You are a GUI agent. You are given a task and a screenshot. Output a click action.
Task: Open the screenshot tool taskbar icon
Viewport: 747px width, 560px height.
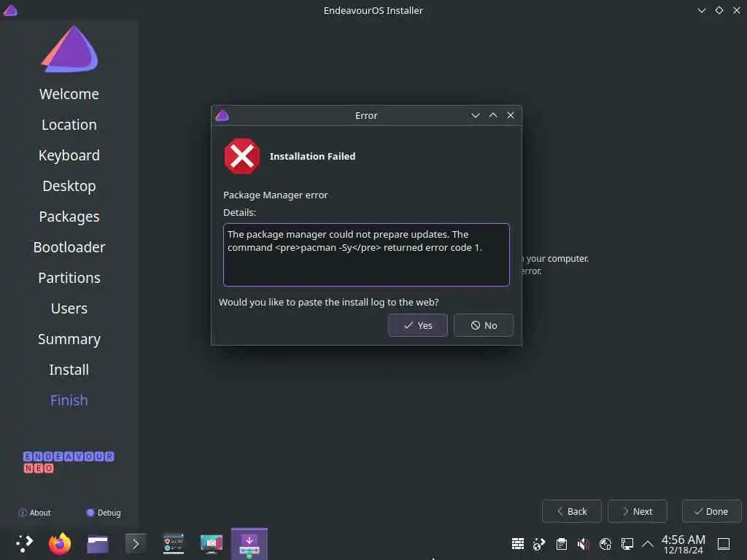coord(212,544)
